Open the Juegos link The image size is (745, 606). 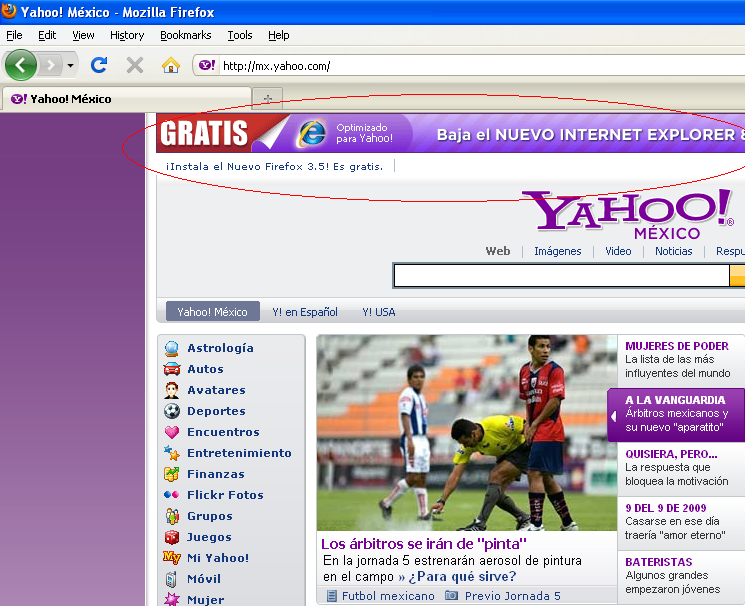point(209,537)
